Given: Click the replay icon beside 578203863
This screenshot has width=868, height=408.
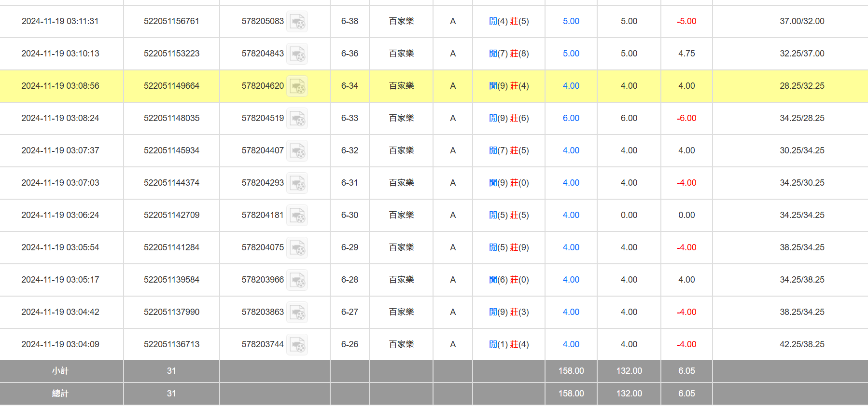Looking at the screenshot, I should click(x=297, y=313).
